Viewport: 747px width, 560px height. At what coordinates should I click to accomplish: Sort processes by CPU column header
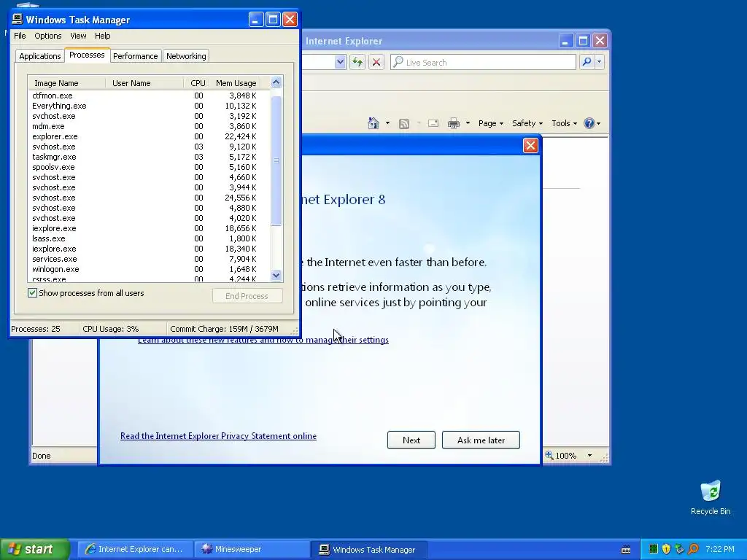click(197, 83)
